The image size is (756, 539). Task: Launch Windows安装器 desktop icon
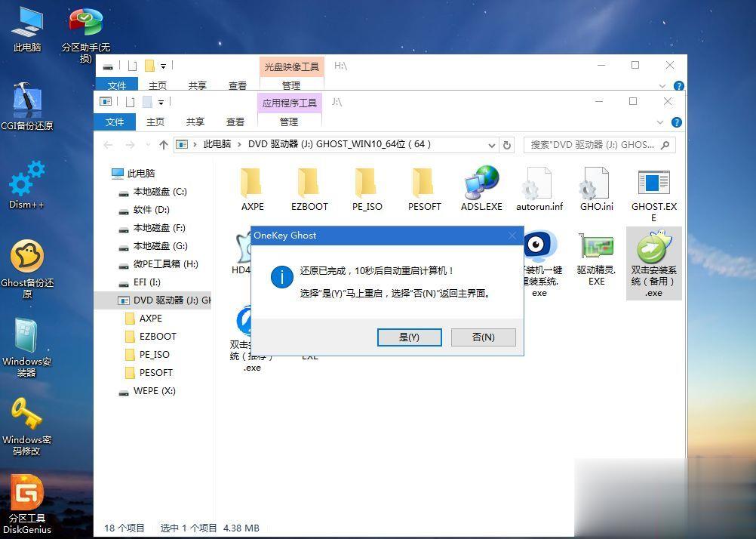click(27, 347)
